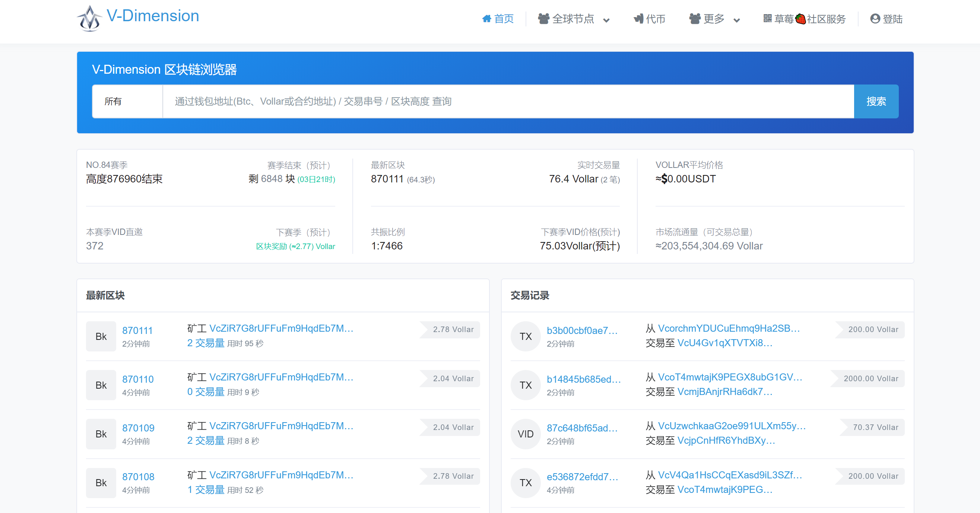
Task: Click the Bk badge for block 870109
Action: pyautogui.click(x=101, y=434)
